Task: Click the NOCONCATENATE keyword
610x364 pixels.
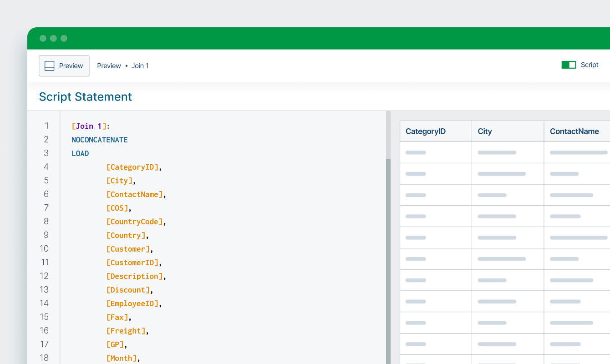Action: [100, 140]
